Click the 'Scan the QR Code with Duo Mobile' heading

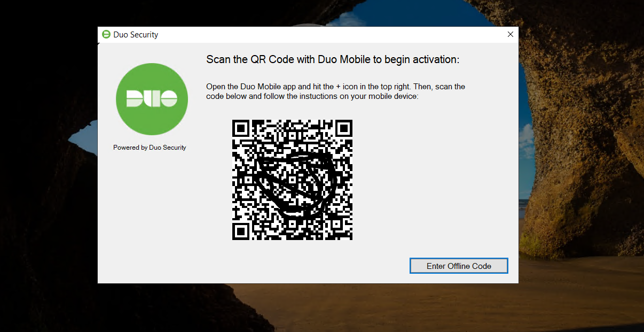(x=333, y=59)
